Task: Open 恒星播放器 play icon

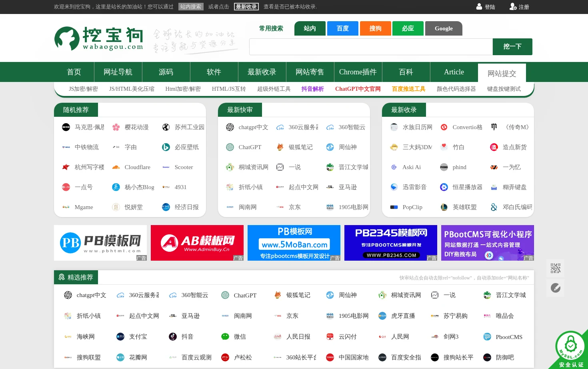Action: coord(444,187)
